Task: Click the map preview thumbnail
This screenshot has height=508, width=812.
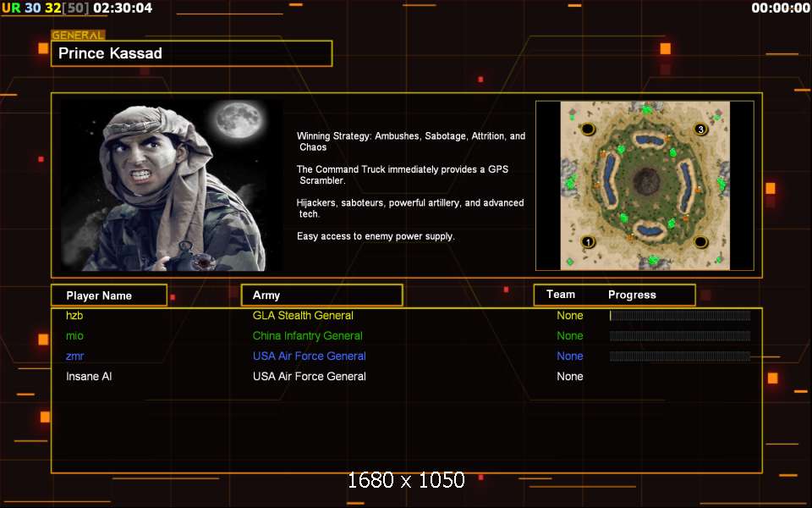Action: [x=645, y=185]
